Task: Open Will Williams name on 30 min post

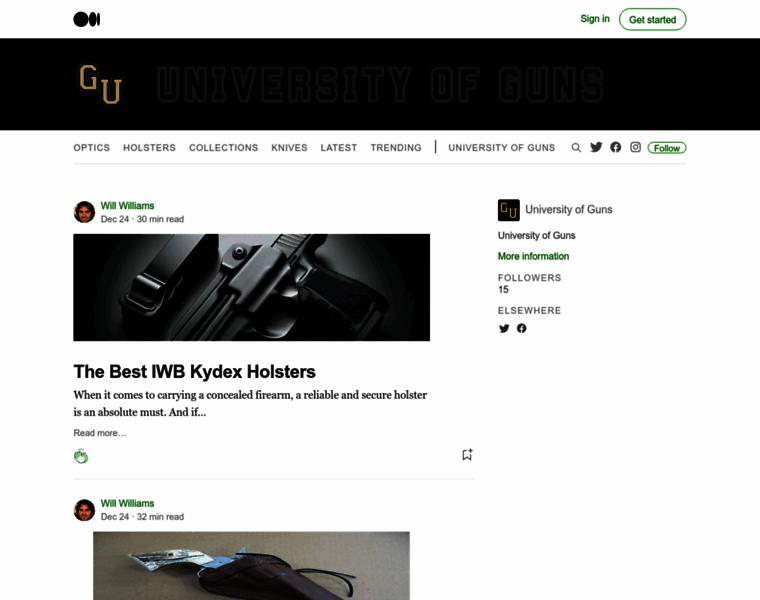Action: coord(127,205)
